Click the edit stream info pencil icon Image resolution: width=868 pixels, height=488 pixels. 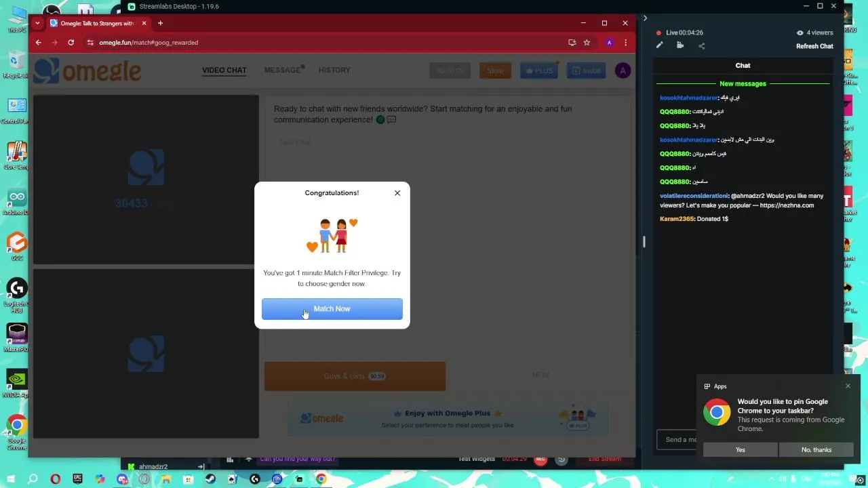pyautogui.click(x=659, y=45)
